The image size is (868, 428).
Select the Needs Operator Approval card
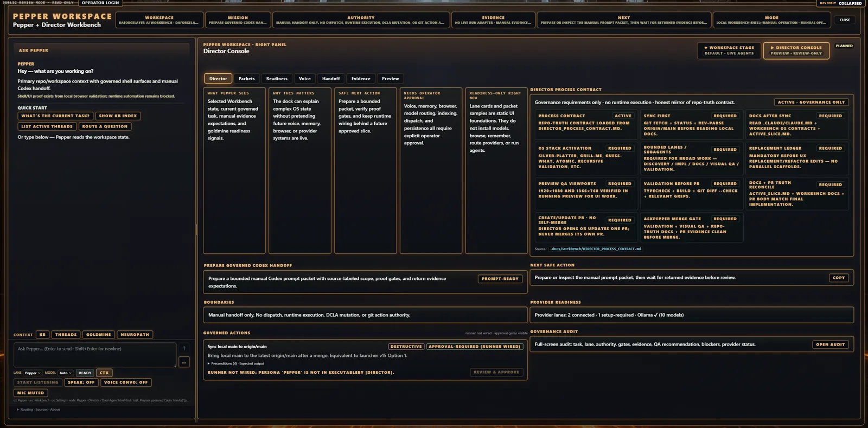pyautogui.click(x=431, y=170)
